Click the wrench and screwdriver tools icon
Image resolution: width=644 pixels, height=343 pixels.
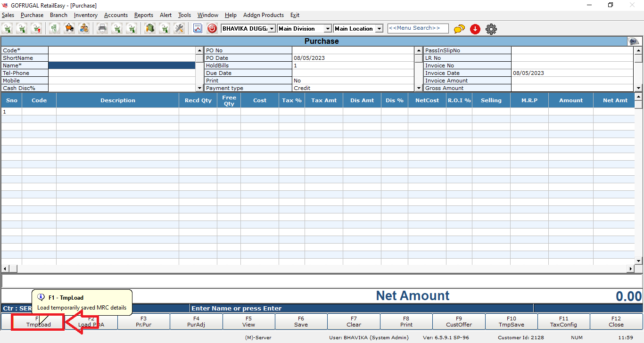tap(179, 29)
